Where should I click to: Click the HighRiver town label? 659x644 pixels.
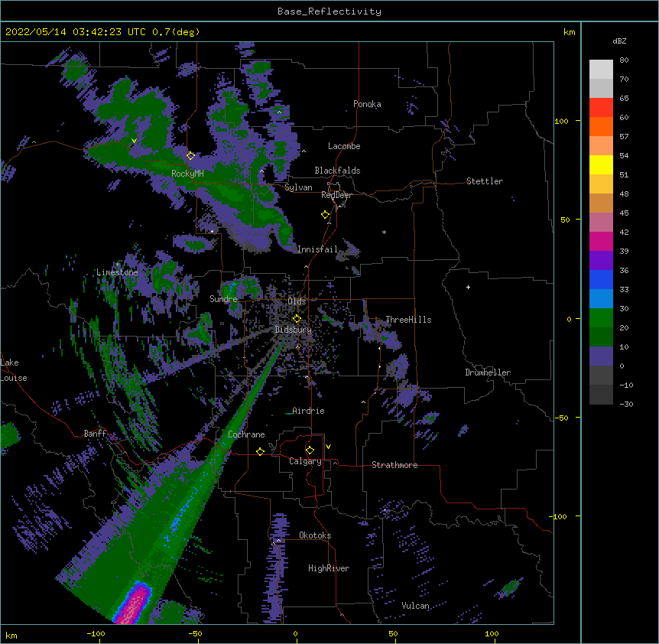point(329,568)
